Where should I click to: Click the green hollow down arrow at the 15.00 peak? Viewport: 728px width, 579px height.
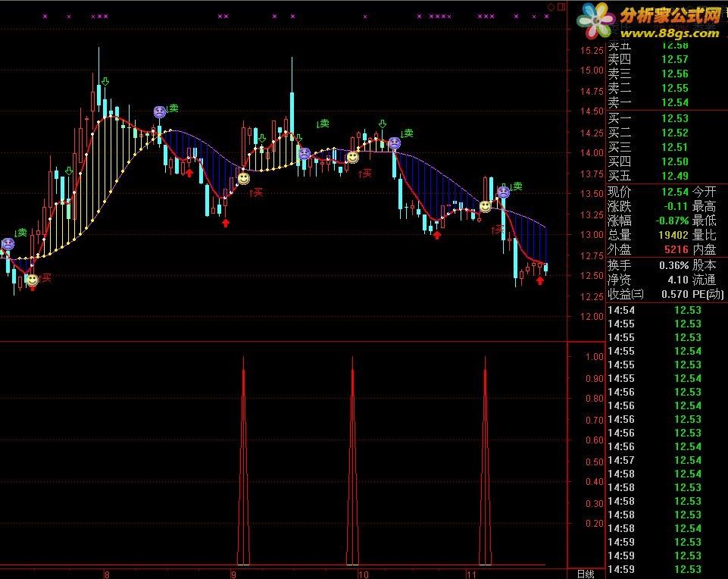[105, 82]
